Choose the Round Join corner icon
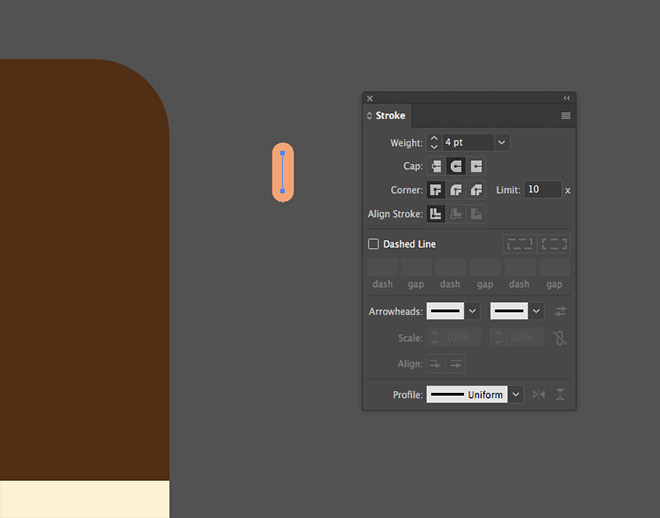Image resolution: width=660 pixels, height=518 pixels. 456,190
